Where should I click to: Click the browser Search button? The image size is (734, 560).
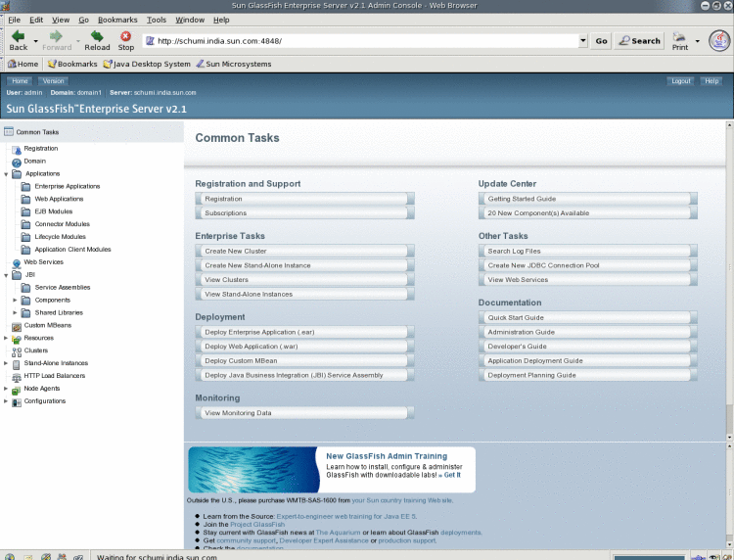639,41
